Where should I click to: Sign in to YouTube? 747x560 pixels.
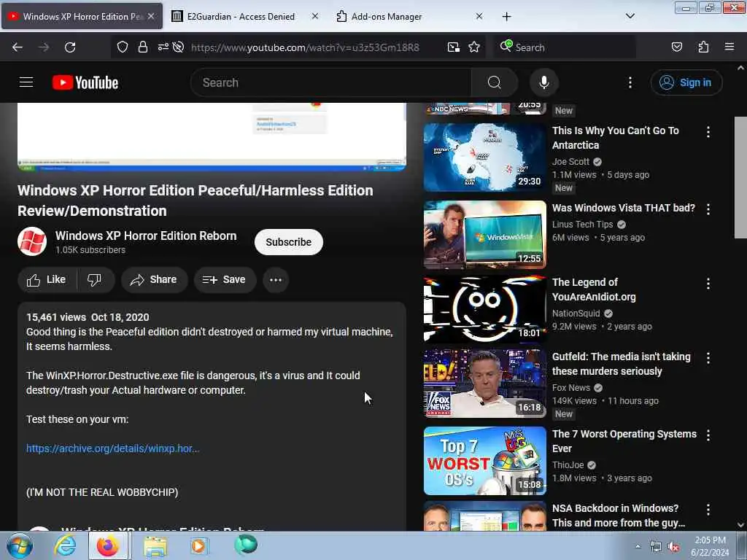click(686, 82)
